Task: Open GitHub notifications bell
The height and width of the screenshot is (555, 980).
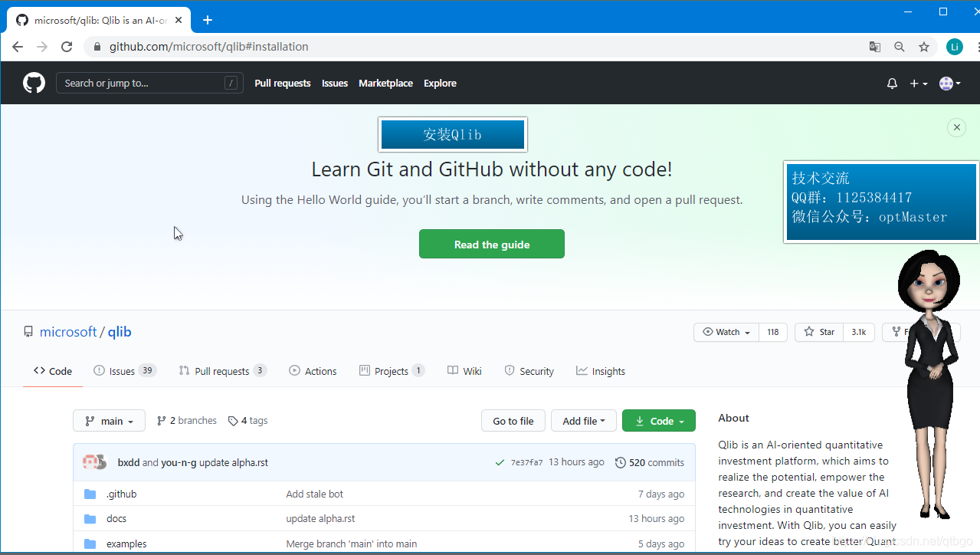Action: (x=892, y=83)
